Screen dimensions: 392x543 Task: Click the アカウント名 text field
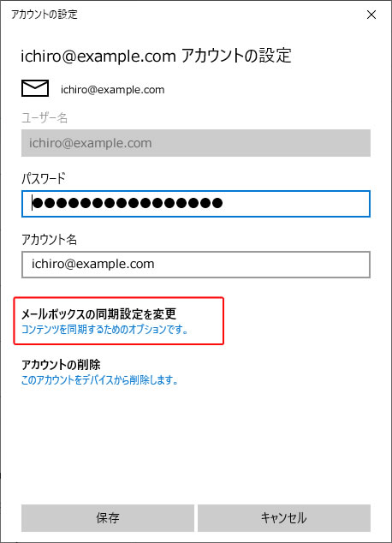click(x=196, y=265)
